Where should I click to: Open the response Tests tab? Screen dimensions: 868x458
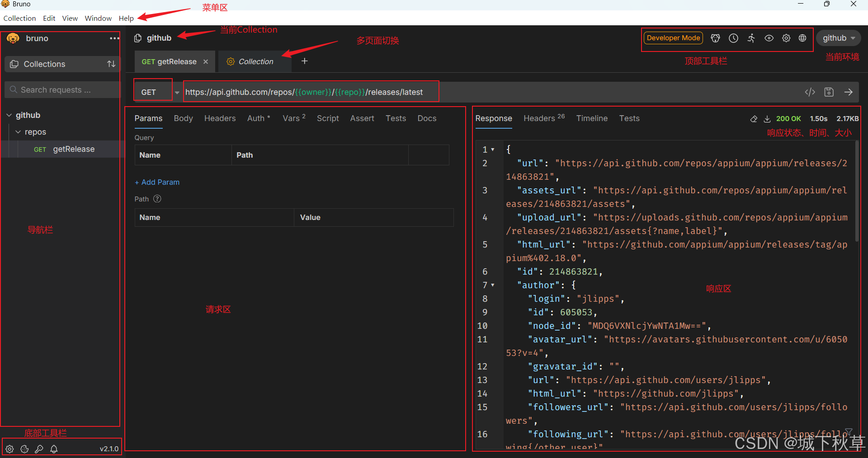(629, 118)
